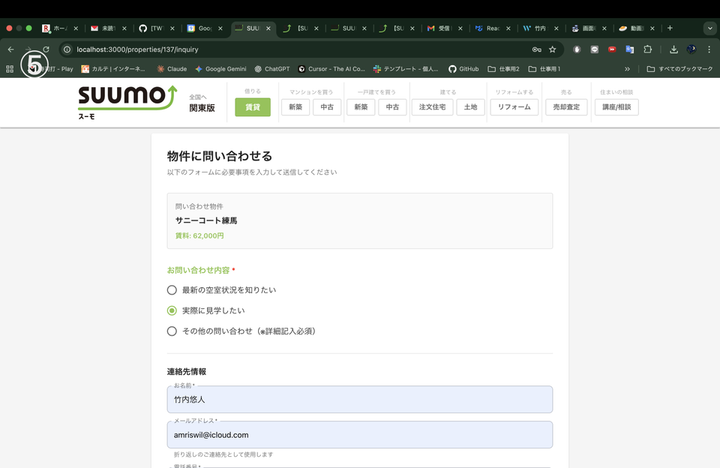The width and height of the screenshot is (720, 468).
Task: Open the Chrome downloads icon
Action: click(x=673, y=49)
